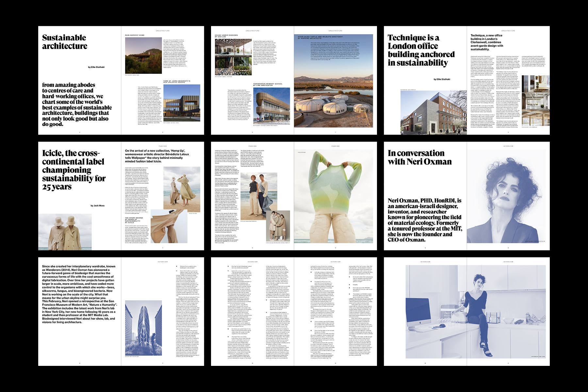Open the Rain Harvest Home hillside photo
This screenshot has width=588, height=392.
coord(143,56)
